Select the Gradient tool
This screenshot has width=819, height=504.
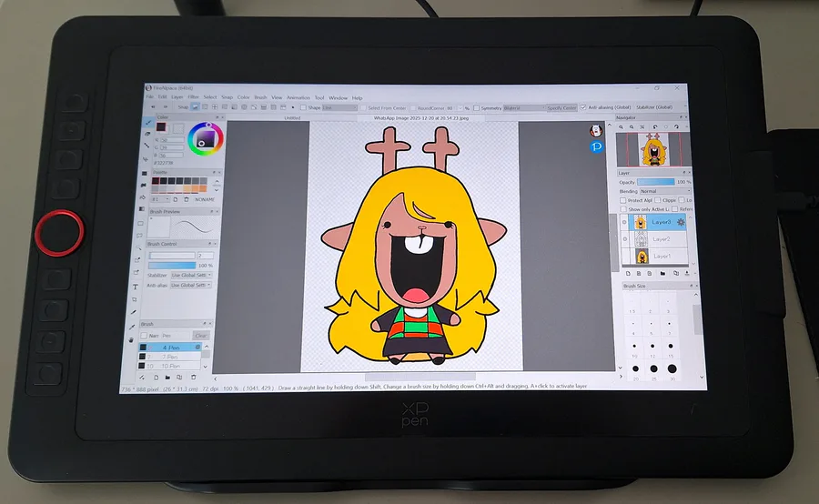(x=142, y=209)
